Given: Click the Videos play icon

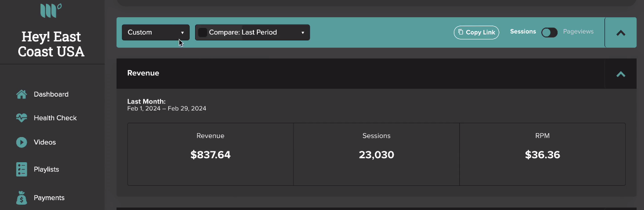Looking at the screenshot, I should [x=21, y=142].
